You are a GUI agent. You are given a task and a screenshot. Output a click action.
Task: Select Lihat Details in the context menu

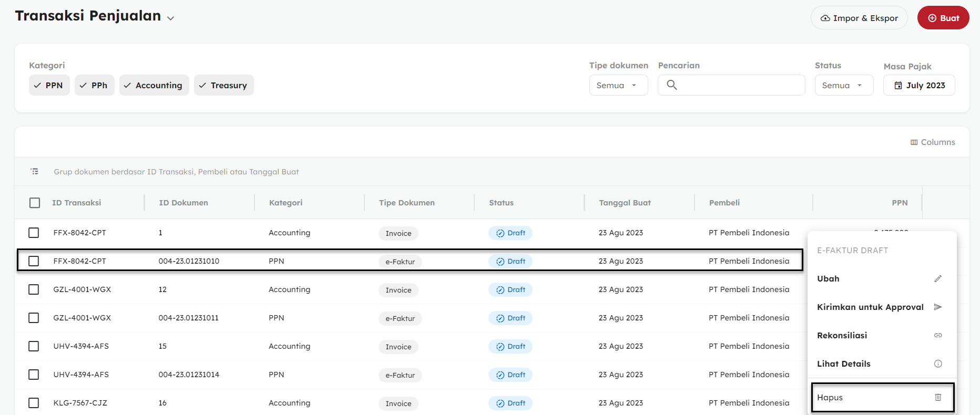click(843, 364)
